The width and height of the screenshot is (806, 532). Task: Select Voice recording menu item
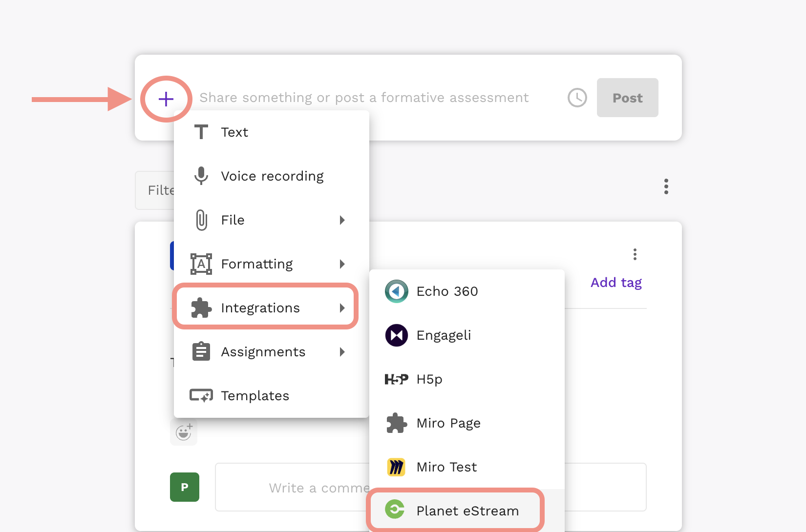tap(272, 176)
